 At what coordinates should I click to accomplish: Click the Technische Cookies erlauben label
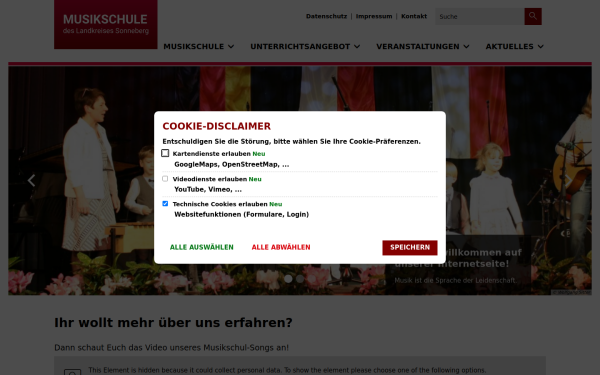click(220, 204)
